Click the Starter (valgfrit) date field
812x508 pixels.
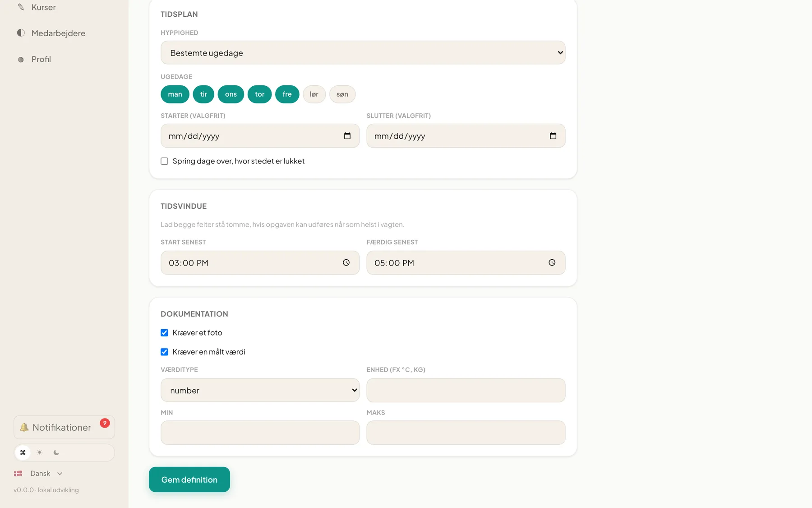[260, 136]
